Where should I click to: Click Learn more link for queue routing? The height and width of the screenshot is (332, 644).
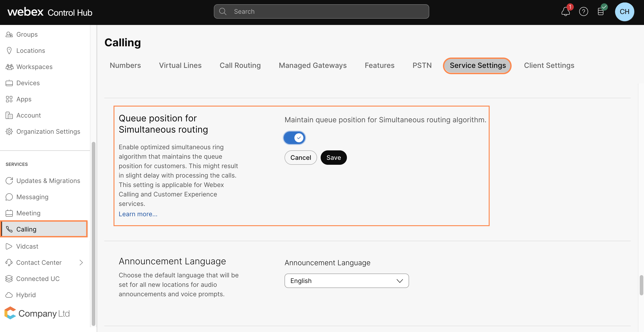(138, 214)
